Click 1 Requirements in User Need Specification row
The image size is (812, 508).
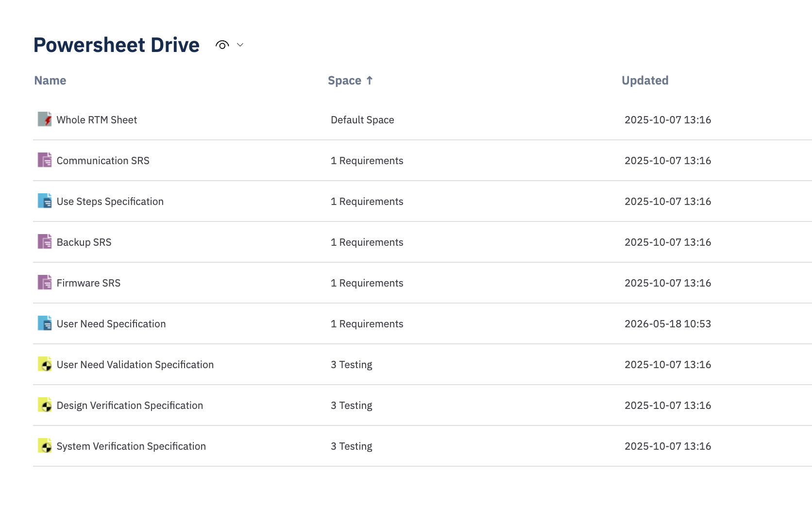click(x=367, y=324)
